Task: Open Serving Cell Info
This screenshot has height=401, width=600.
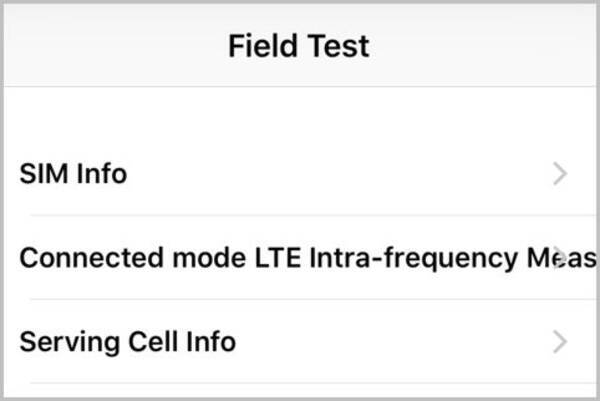Action: pyautogui.click(x=300, y=341)
